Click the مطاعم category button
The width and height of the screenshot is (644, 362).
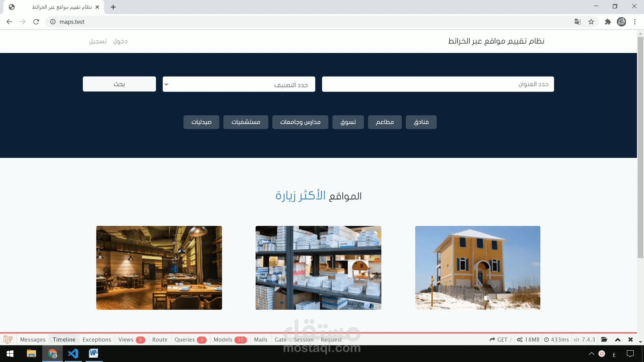pos(385,122)
